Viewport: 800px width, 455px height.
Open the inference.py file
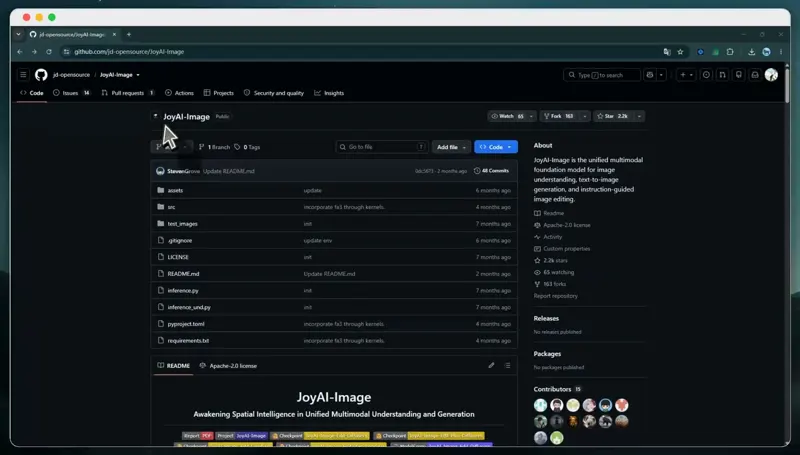[x=183, y=291]
